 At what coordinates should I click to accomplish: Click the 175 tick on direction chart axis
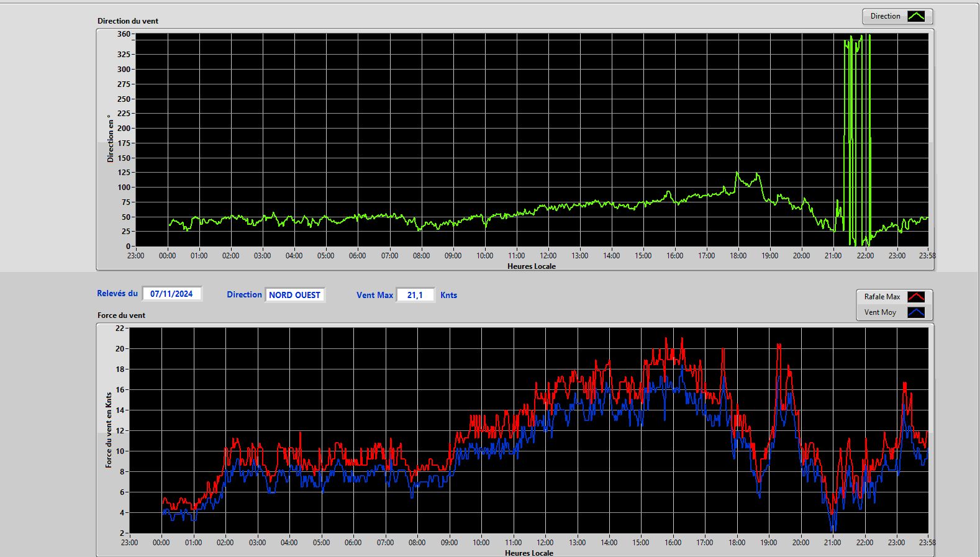coord(124,143)
